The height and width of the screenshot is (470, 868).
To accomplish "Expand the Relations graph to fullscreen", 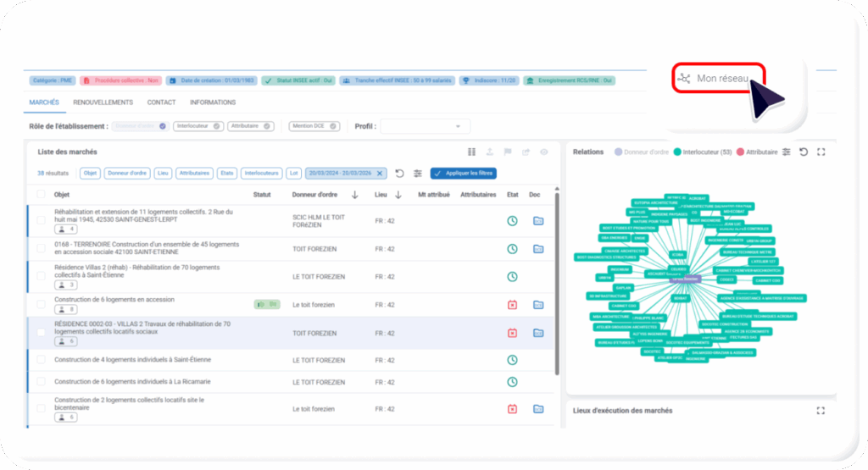I will tap(821, 152).
